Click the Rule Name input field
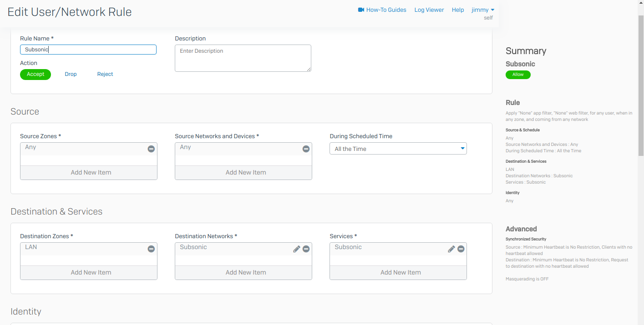Screen dimensions: 644x325 coord(88,50)
